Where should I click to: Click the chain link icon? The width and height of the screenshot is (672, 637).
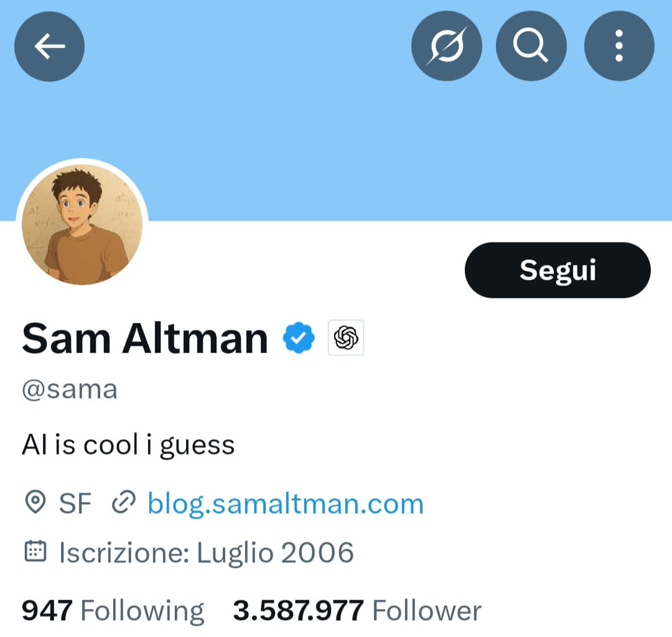(123, 503)
